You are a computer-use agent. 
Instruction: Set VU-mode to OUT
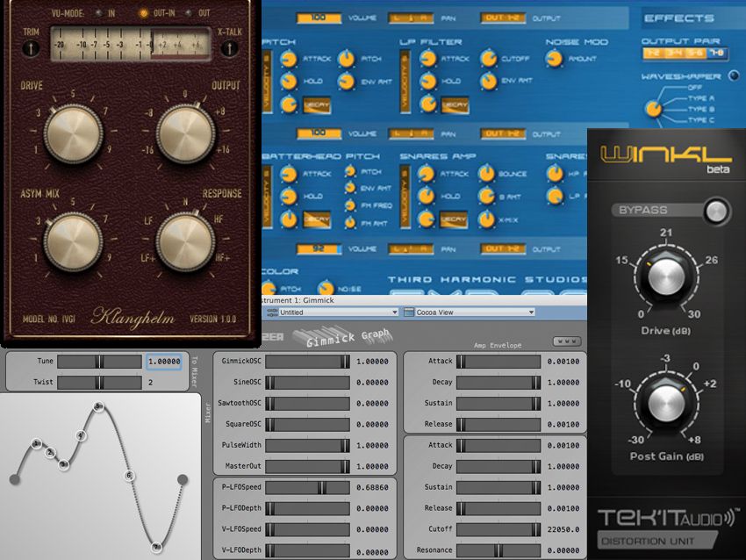(x=190, y=14)
